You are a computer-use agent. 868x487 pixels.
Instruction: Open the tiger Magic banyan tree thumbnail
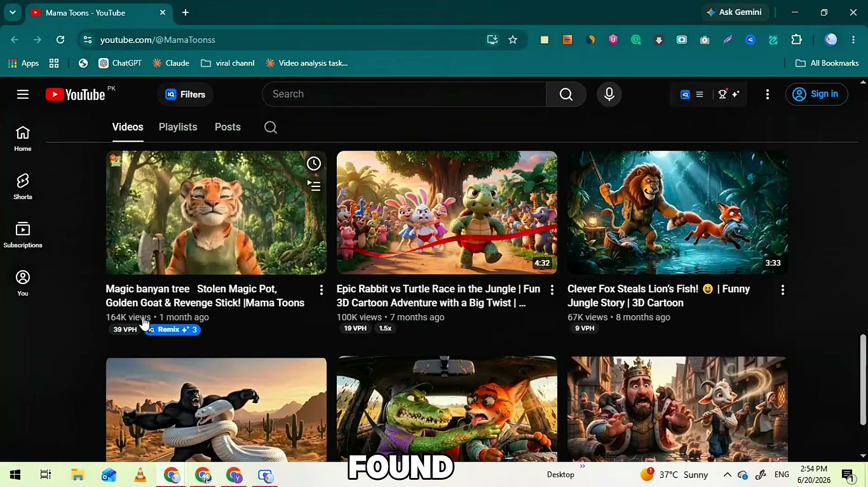pyautogui.click(x=216, y=213)
